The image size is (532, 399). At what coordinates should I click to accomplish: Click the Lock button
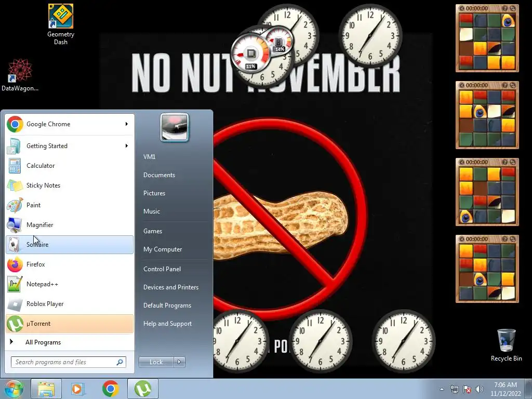156,362
